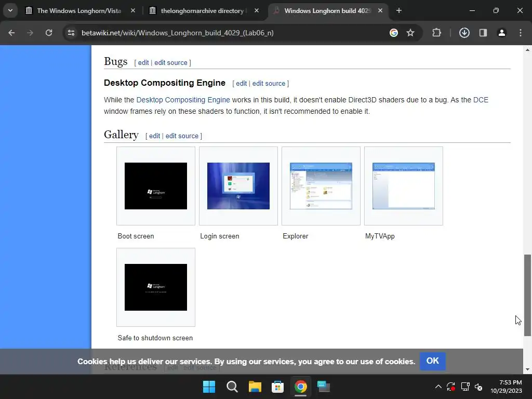Show hidden system tray icons chevron
The image size is (532, 399).
438,387
